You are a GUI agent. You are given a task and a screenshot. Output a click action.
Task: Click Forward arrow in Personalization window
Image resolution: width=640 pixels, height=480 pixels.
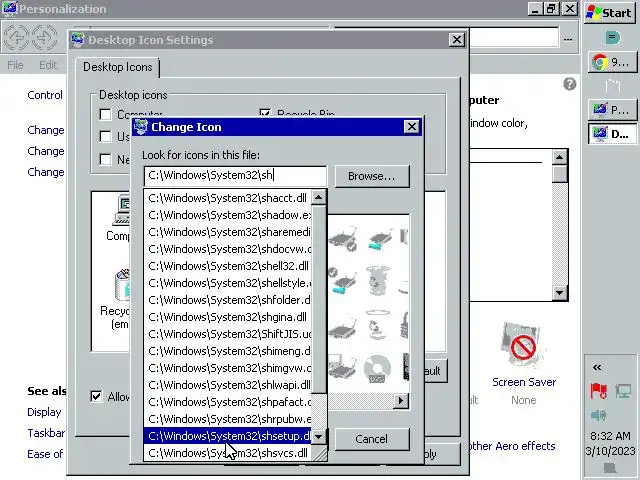44,38
